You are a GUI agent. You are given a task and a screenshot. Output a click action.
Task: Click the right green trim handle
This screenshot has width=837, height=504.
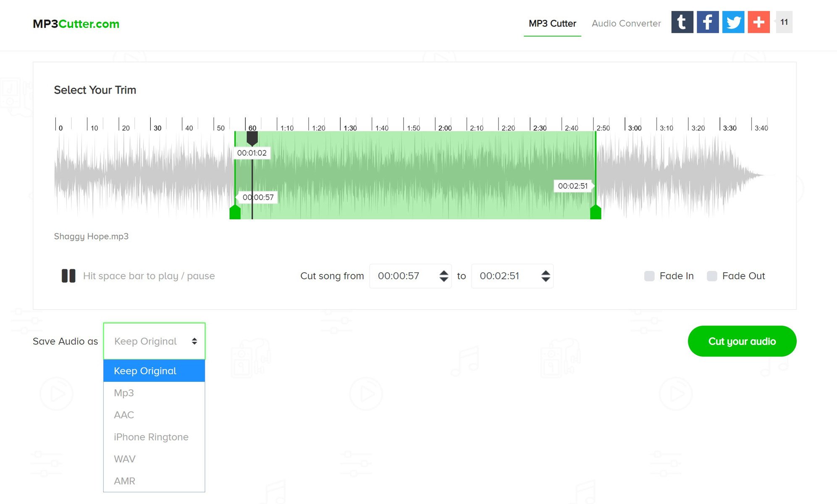pyautogui.click(x=596, y=212)
